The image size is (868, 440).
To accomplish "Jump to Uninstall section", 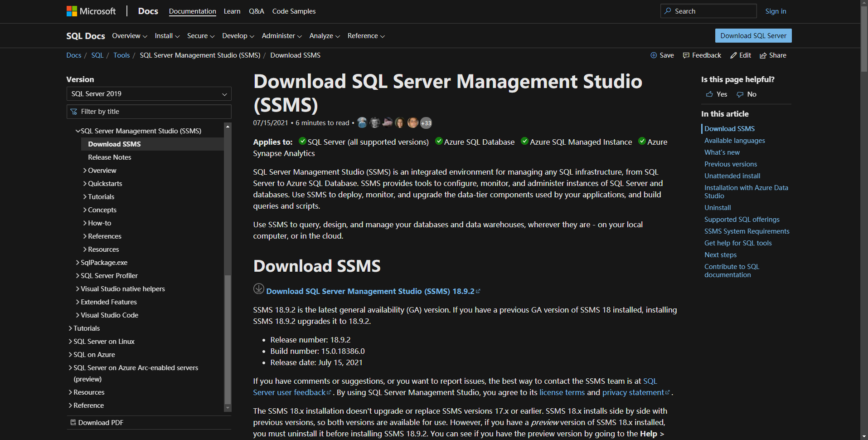I will click(x=718, y=208).
